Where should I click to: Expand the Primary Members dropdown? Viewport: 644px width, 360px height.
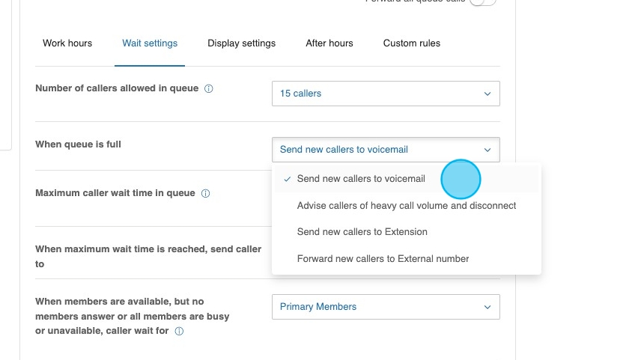[385, 307]
